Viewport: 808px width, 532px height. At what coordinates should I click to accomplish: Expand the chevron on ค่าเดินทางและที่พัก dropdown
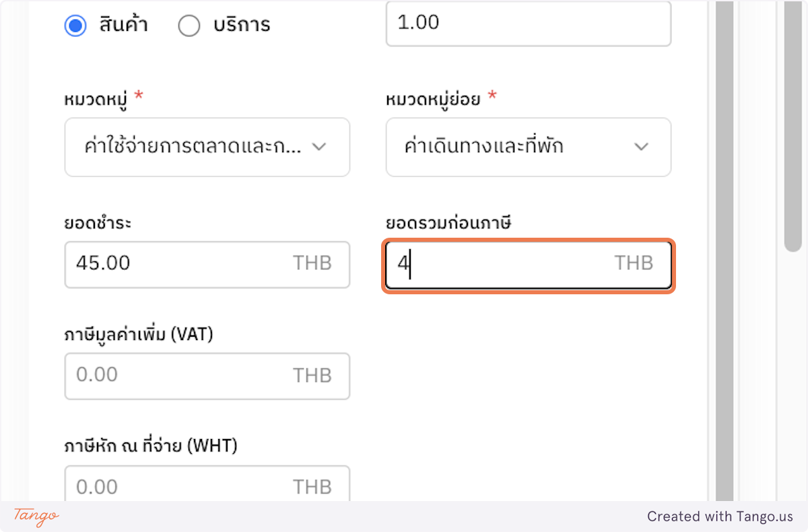pos(641,147)
